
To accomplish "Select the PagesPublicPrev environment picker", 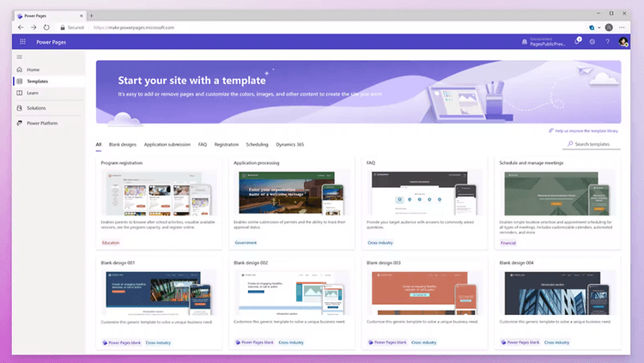I will (544, 41).
